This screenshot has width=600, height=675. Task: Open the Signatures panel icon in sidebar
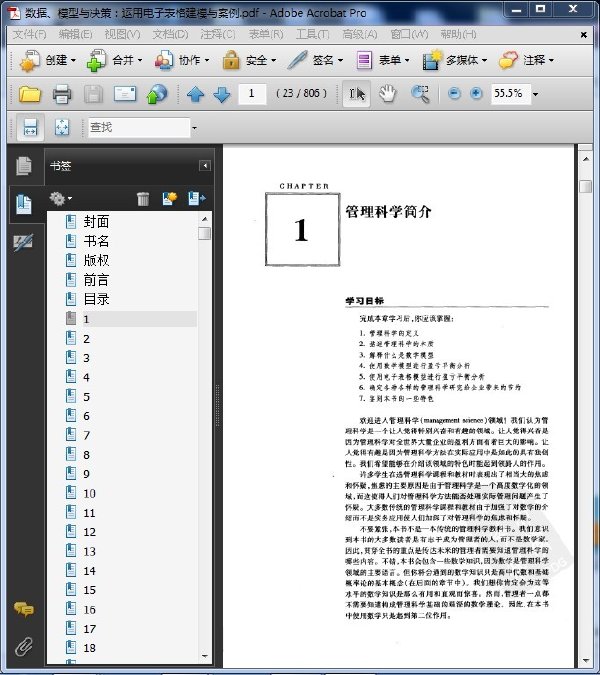click(24, 242)
